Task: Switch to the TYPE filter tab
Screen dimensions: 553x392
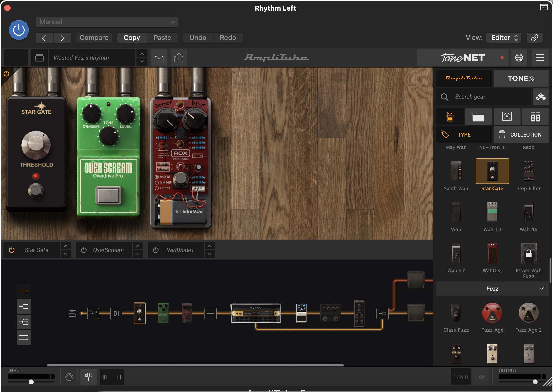Action: (464, 134)
